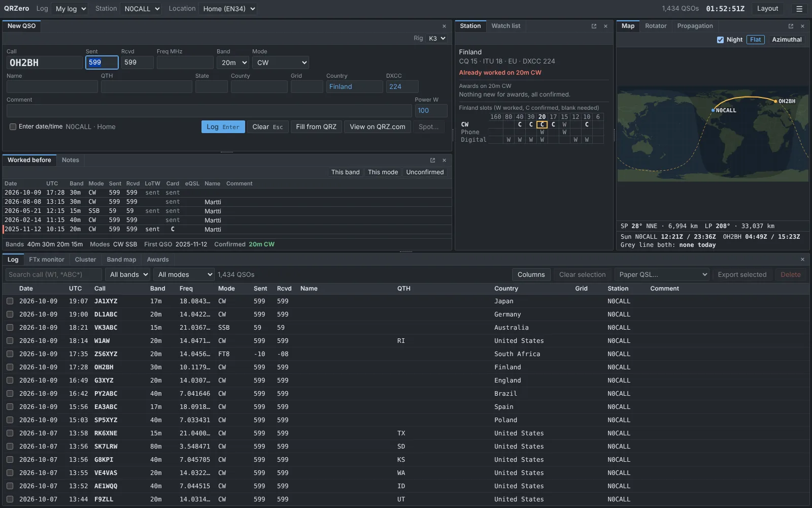This screenshot has height=508, width=812.
Task: Click the OH2BH marker on the map
Action: tap(776, 101)
